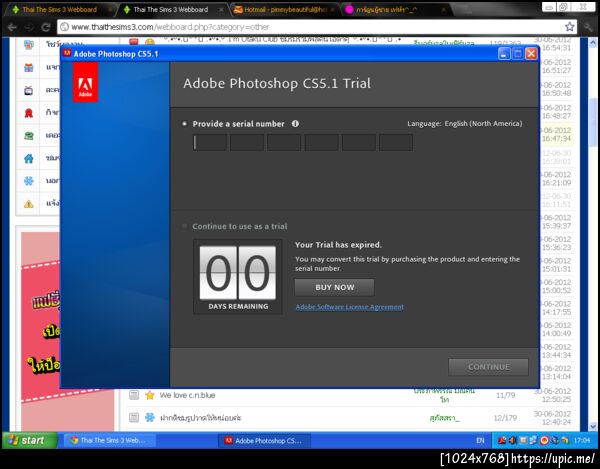Select the Continue to use as a trial option

click(x=184, y=226)
